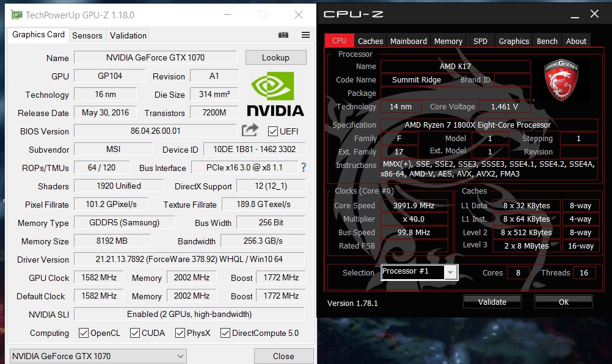Toggle the OpenCL checkbox
This screenshot has width=612, height=364.
point(83,333)
